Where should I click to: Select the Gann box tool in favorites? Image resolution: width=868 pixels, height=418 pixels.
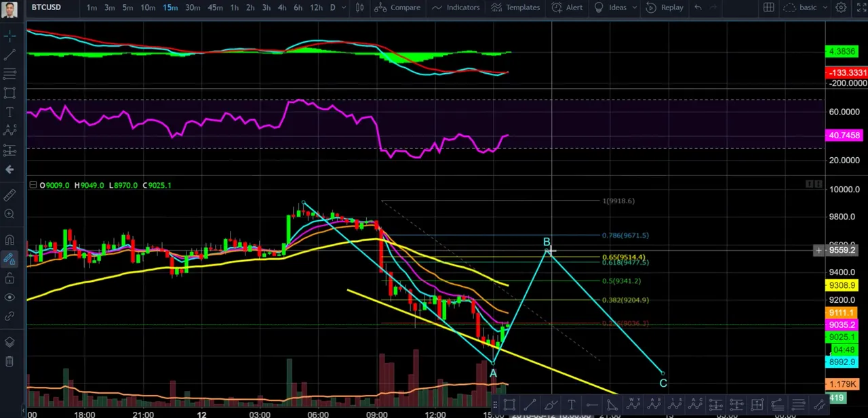[757, 405]
